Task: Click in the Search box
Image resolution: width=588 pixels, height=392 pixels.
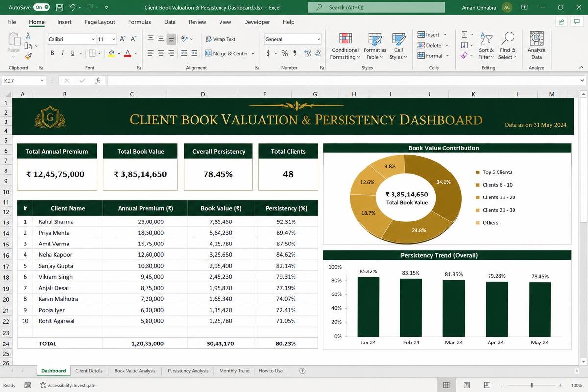Action: pyautogui.click(x=376, y=7)
